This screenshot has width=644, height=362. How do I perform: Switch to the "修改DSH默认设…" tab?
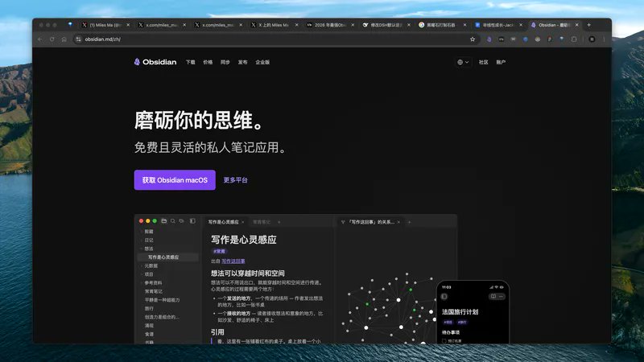click(386, 25)
